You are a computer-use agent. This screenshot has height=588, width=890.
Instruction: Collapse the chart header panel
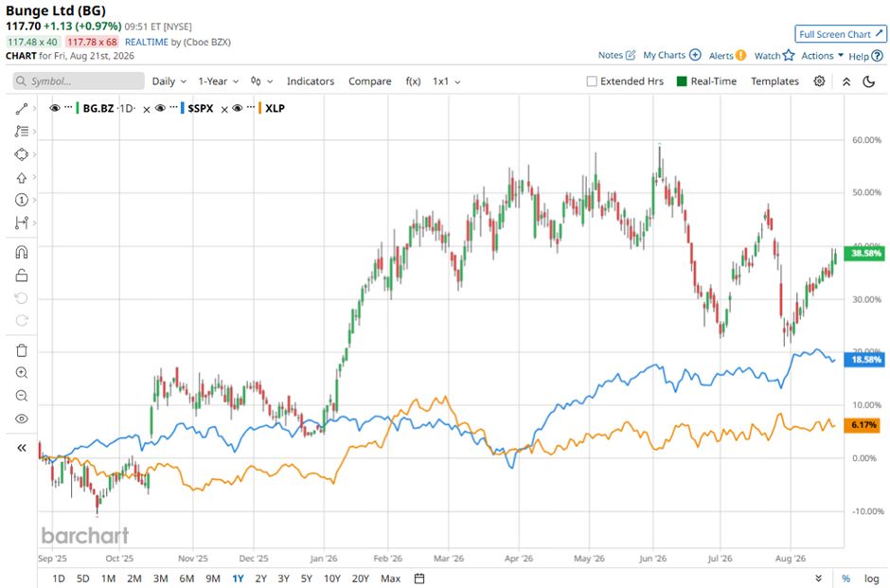(846, 81)
